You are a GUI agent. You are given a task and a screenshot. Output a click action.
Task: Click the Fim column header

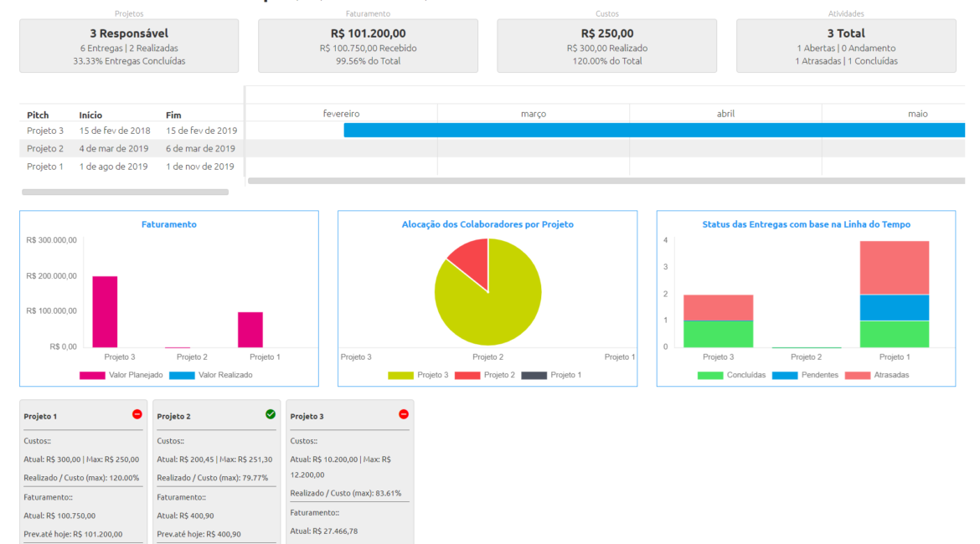(x=173, y=115)
